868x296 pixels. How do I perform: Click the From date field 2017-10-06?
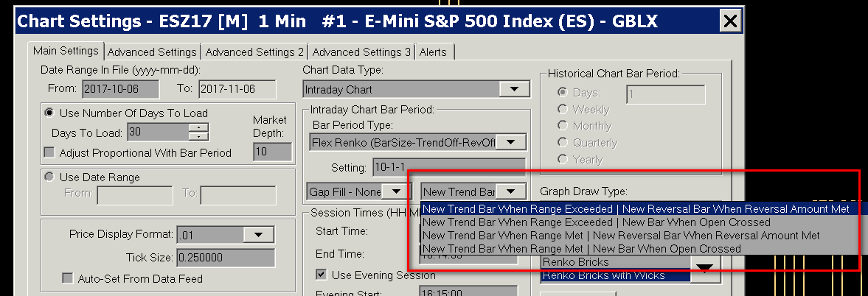tap(120, 89)
